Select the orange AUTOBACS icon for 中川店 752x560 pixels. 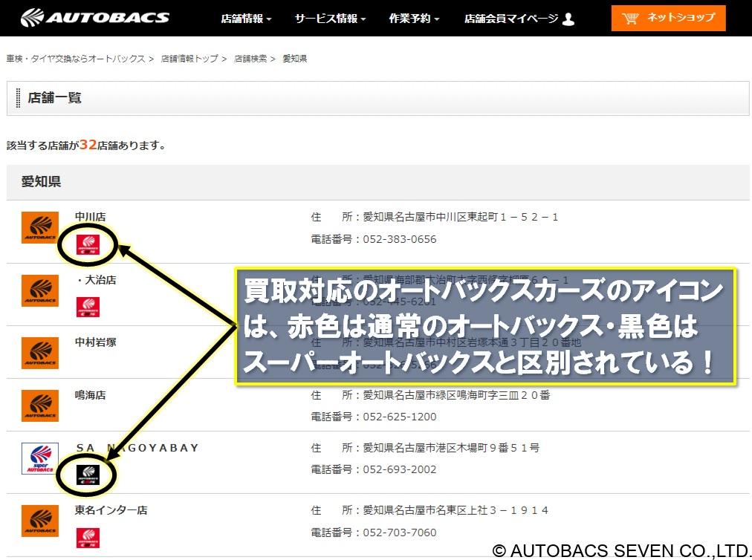(x=39, y=227)
